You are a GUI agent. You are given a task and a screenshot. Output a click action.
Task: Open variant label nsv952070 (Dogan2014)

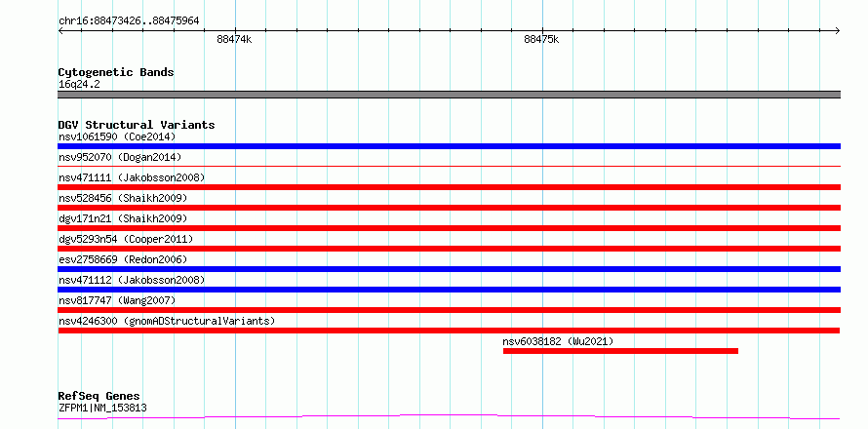tap(120, 157)
